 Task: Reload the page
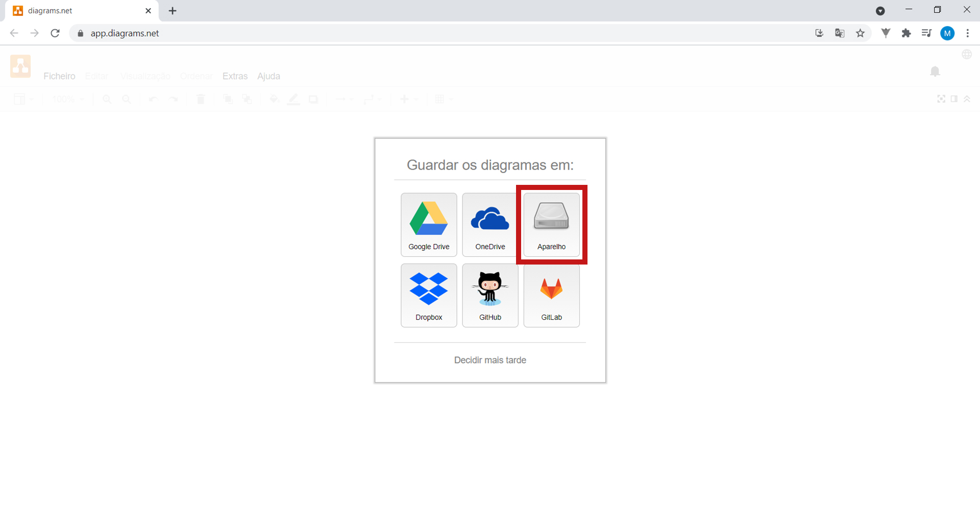[x=55, y=33]
